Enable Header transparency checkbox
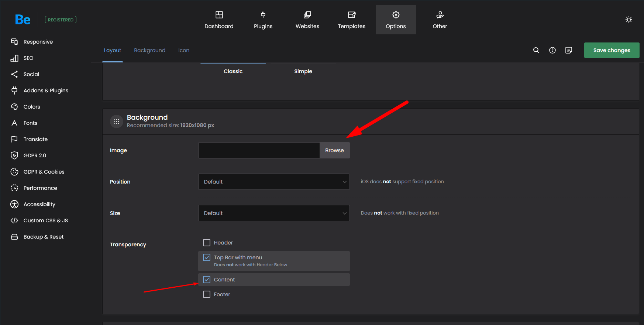Screen dimensions: 644x325 point(207,243)
